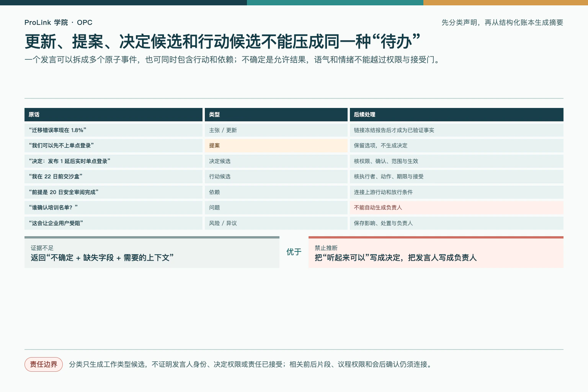Click the subtitle starting 一个发言可以拆成多个原子事件
The width and height of the screenshot is (588, 392).
pos(234,60)
